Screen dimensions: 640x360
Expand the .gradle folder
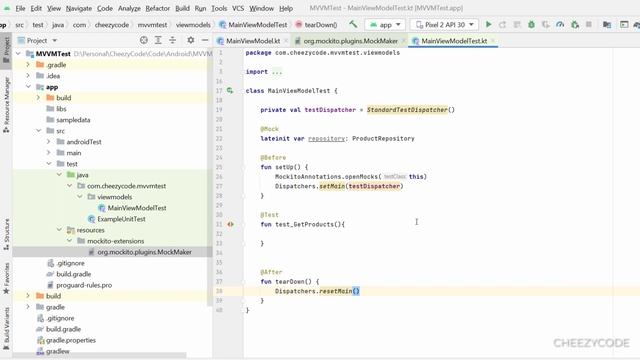point(28,65)
